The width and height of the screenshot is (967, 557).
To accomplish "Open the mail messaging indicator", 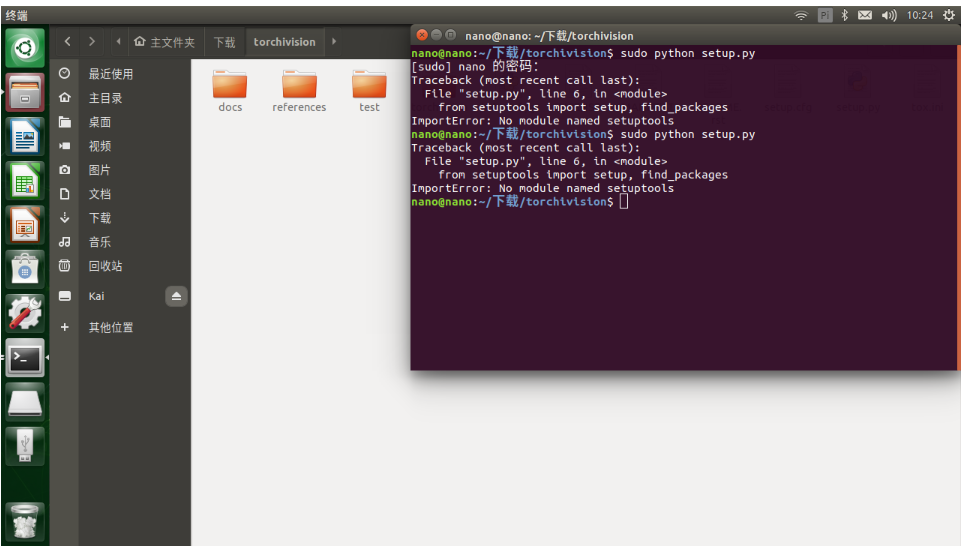I will (865, 15).
